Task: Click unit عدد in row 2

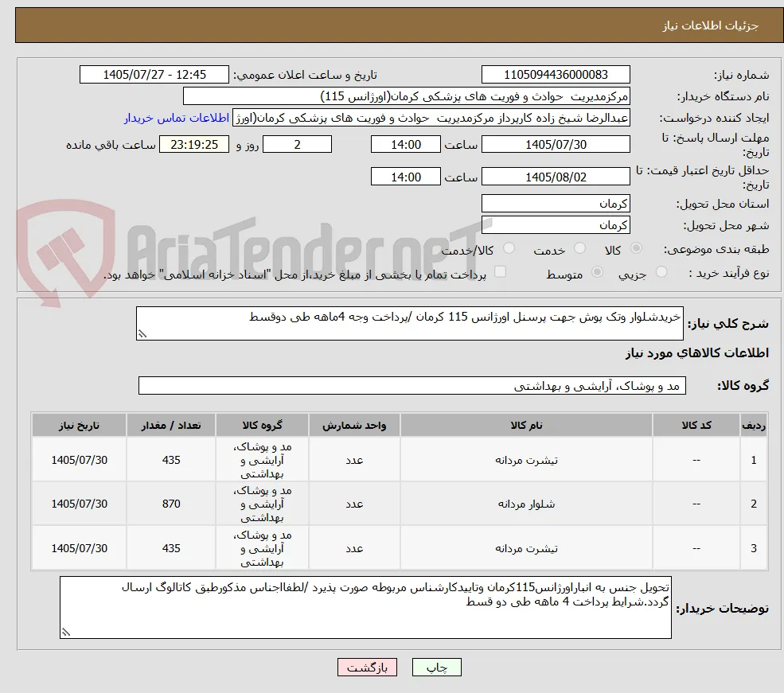Action: (x=354, y=504)
